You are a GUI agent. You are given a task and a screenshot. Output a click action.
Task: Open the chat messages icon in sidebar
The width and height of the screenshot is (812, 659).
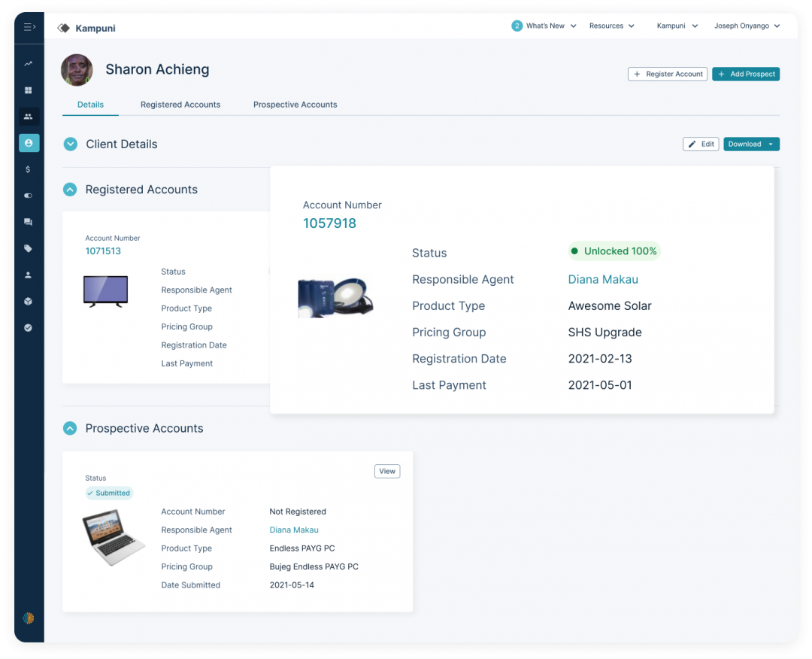pos(29,222)
